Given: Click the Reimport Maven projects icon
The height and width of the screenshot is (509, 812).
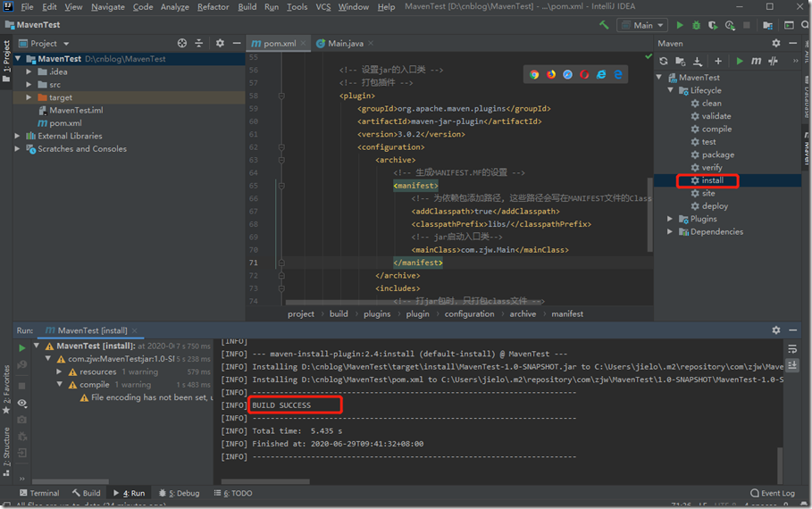Looking at the screenshot, I should click(664, 61).
